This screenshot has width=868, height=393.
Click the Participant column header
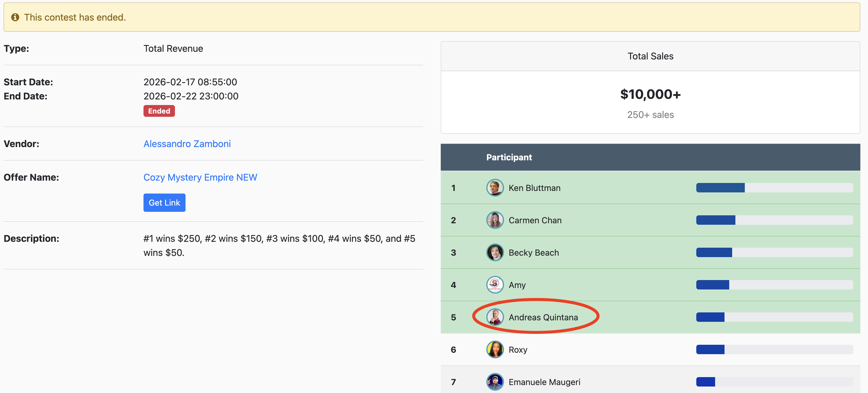[509, 157]
